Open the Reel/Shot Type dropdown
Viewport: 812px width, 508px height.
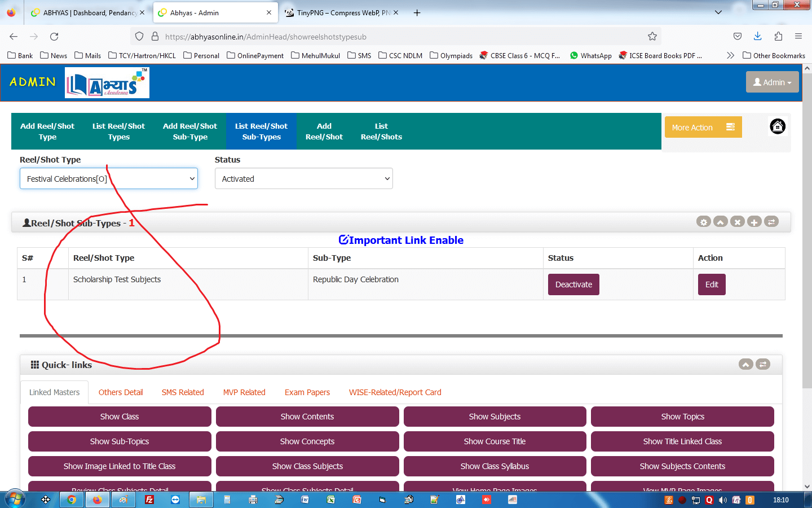coord(109,179)
